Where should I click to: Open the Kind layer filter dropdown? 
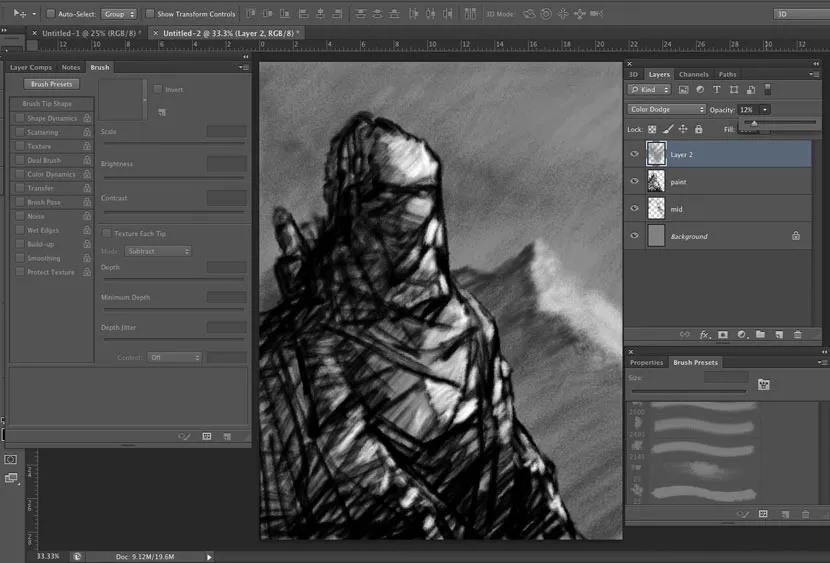pyautogui.click(x=649, y=90)
